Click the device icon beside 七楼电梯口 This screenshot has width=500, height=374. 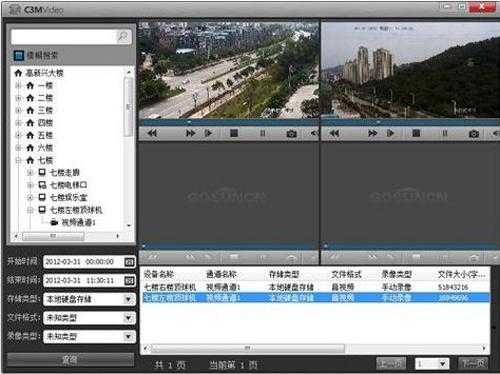42,185
